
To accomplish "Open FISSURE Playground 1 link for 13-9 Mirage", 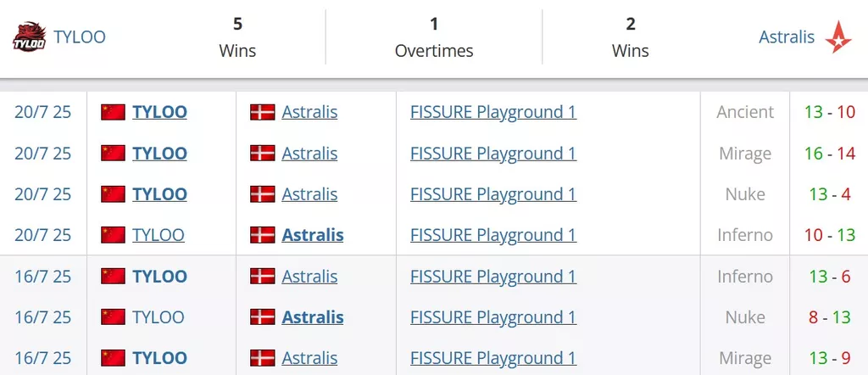I will tap(493, 358).
